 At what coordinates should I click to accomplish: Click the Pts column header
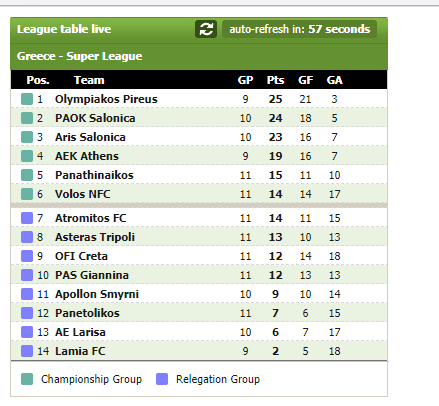click(x=275, y=80)
